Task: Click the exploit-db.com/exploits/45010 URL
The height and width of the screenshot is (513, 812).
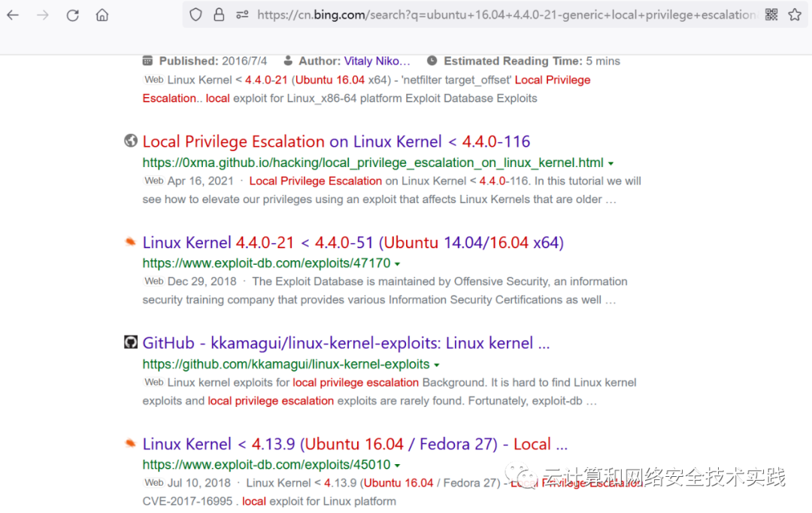Action: coord(266,465)
